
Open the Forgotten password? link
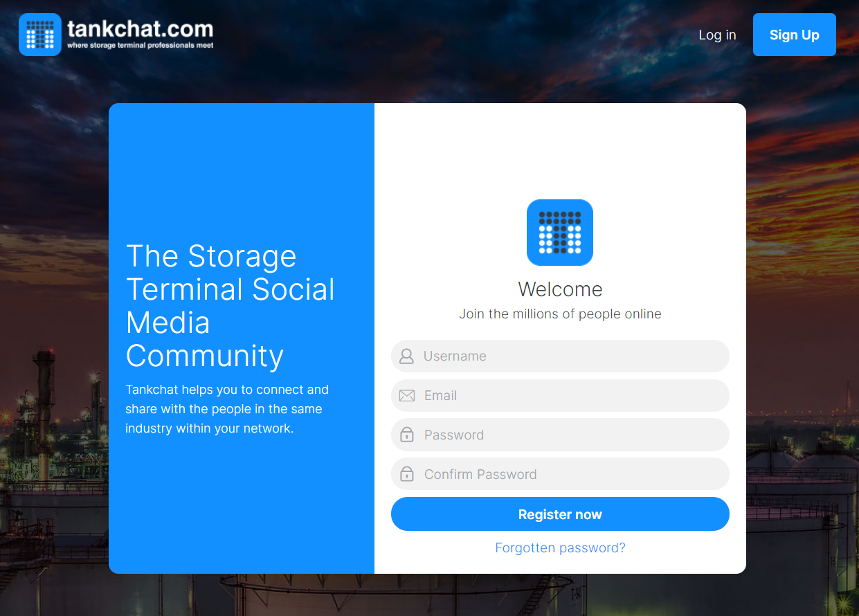[x=560, y=548]
